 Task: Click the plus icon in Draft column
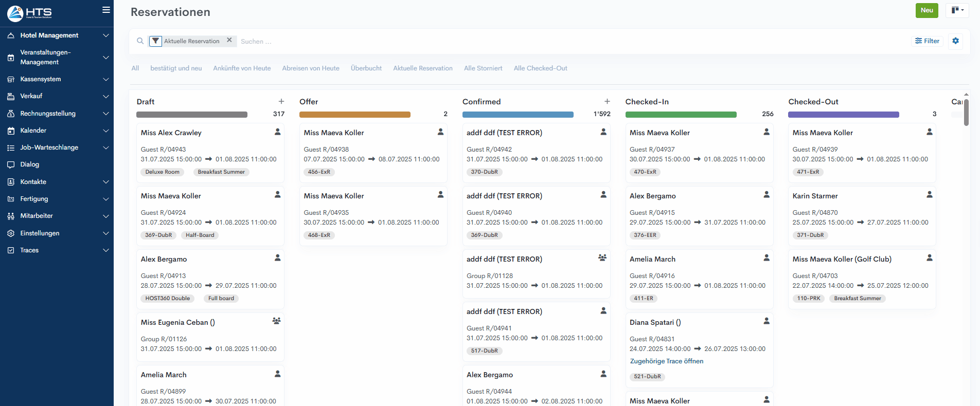pyautogui.click(x=281, y=102)
